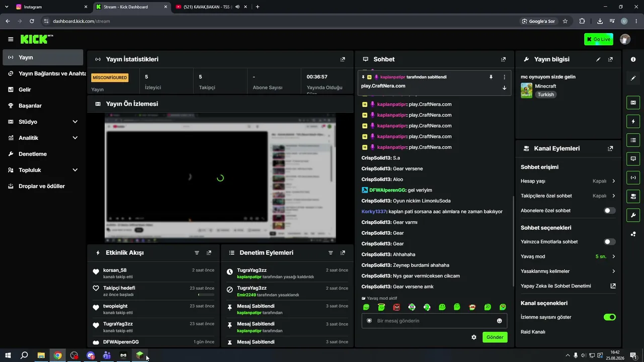The height and width of the screenshot is (362, 644).
Task: Pop out the Etkinlik Akışı panel
Action: coord(209,253)
